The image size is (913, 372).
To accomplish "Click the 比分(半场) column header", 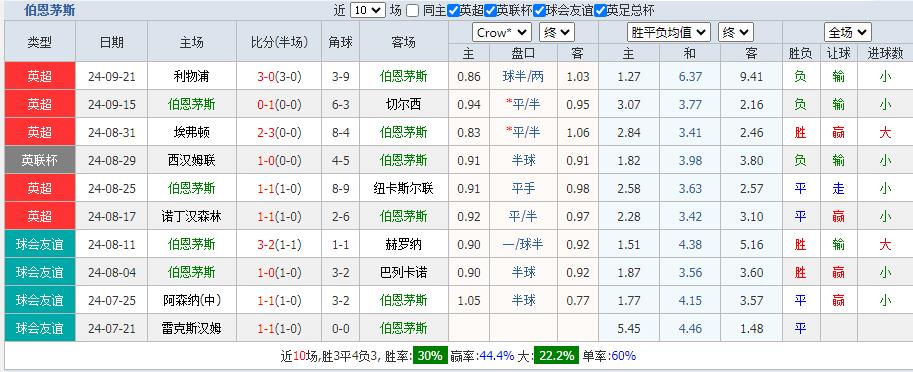I will [x=279, y=42].
